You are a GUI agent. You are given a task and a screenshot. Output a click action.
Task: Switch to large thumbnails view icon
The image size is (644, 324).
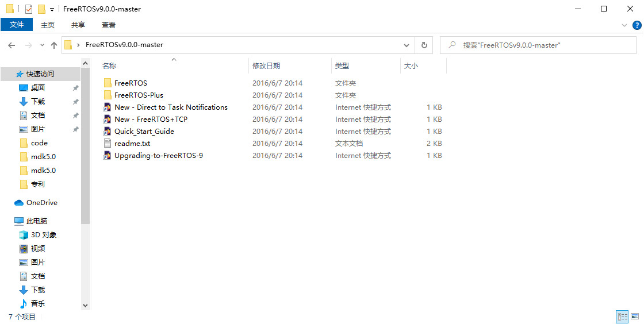635,317
